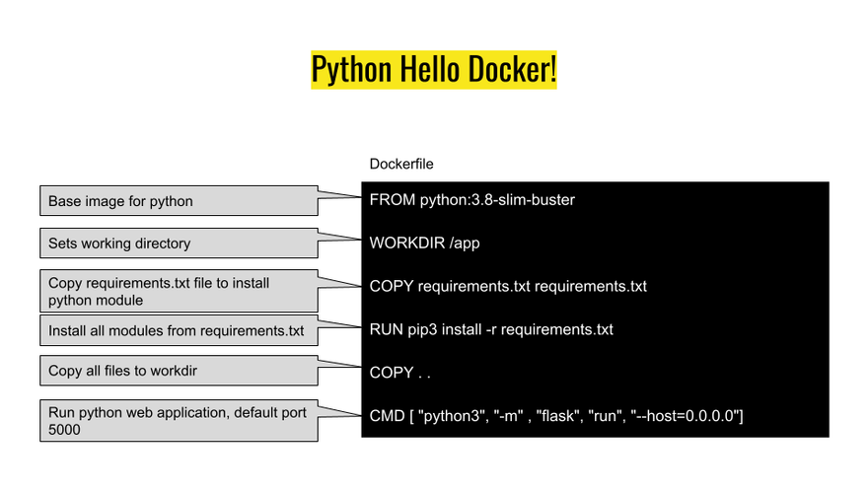Click the "Base image for python" callout
Image resolution: width=868 pixels, height=488 pixels.
[x=179, y=201]
